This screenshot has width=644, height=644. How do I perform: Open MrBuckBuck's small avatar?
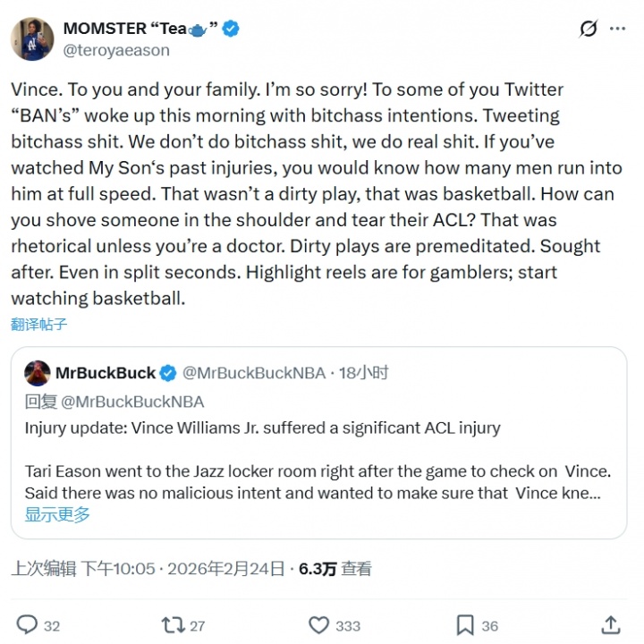tap(37, 372)
